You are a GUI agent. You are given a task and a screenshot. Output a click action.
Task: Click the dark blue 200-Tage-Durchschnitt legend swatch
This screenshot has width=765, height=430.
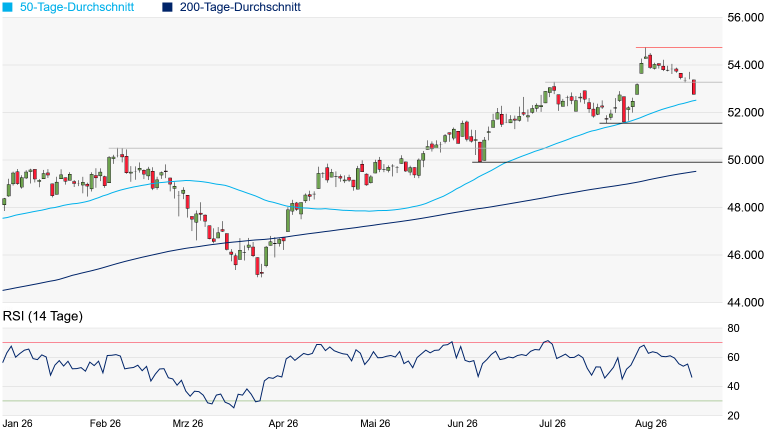[x=167, y=7]
